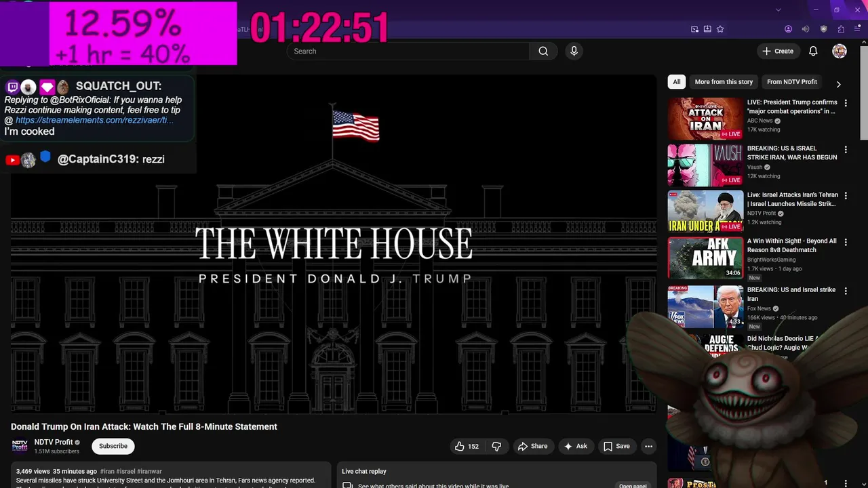Click the BrightWorksGaming channel name
Screen dimensions: 868x488
771,260
